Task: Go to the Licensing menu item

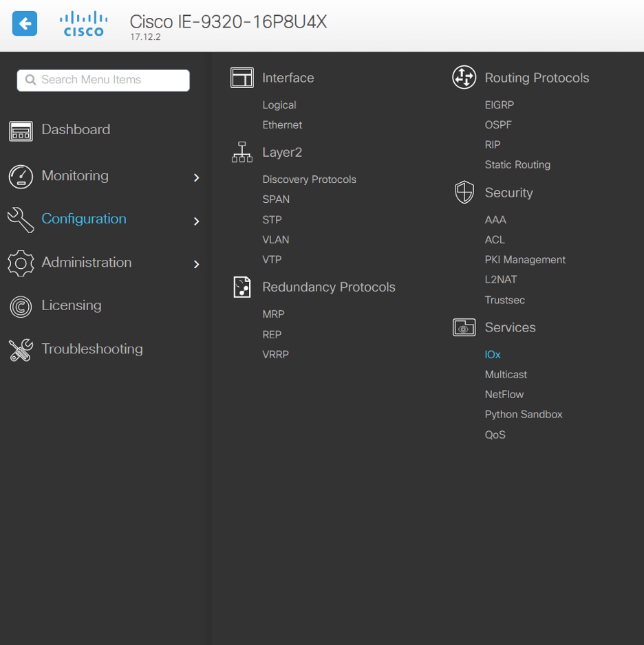Action: click(x=72, y=305)
